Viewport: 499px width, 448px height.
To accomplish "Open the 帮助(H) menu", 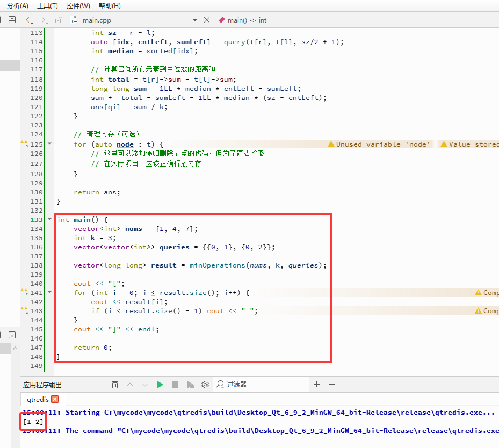I will click(x=110, y=6).
